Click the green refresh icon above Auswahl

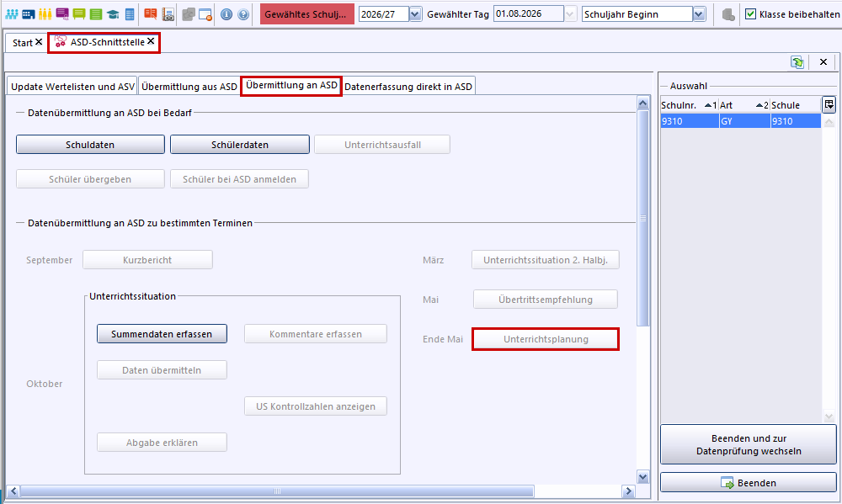[797, 62]
